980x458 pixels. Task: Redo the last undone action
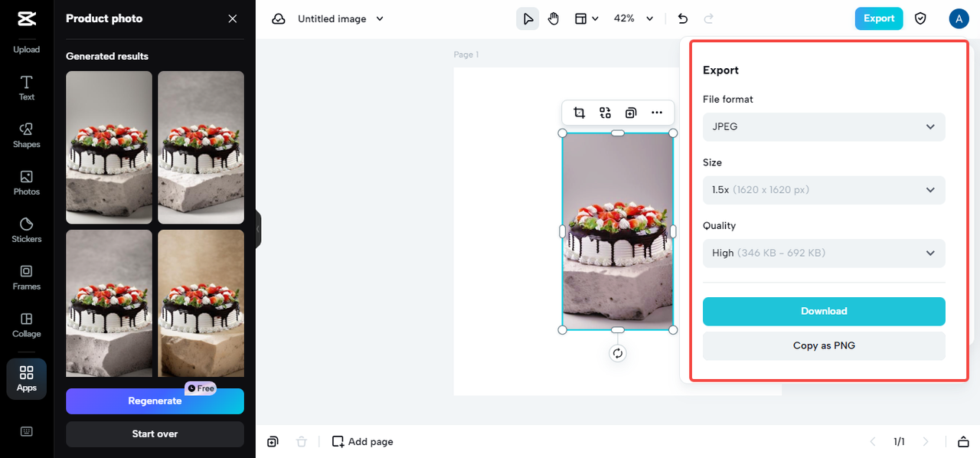709,18
